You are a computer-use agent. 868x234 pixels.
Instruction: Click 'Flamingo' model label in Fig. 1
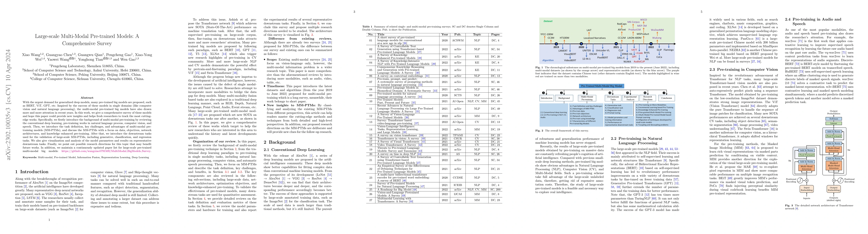668,50
